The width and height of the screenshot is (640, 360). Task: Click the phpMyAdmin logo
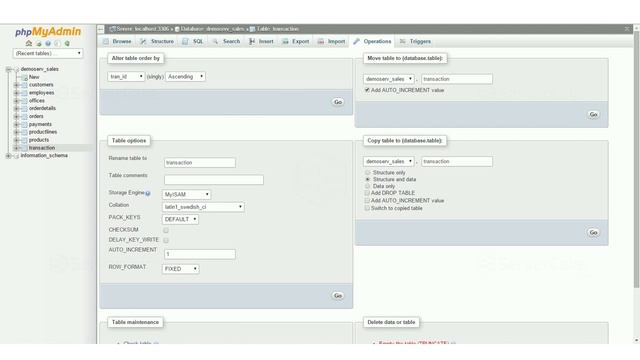coord(48,31)
